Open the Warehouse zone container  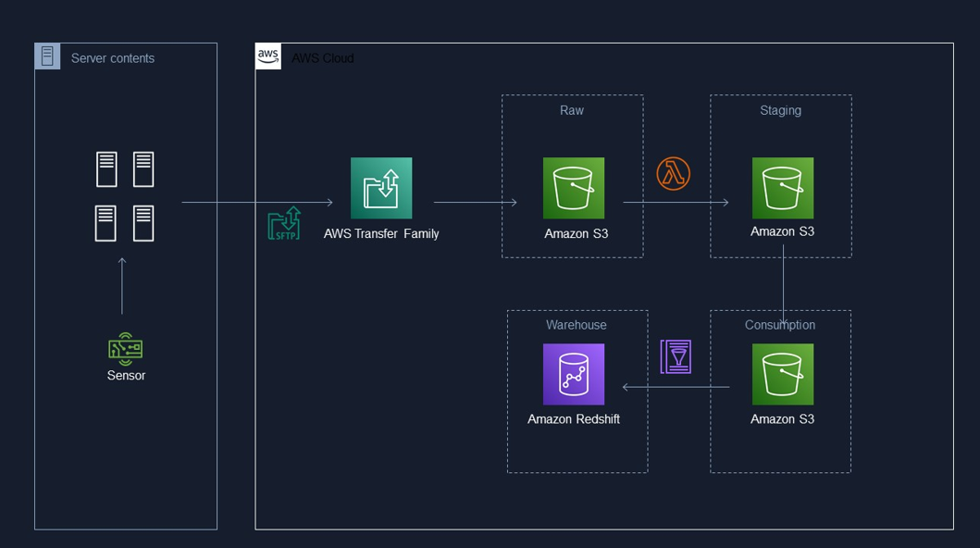577,325
